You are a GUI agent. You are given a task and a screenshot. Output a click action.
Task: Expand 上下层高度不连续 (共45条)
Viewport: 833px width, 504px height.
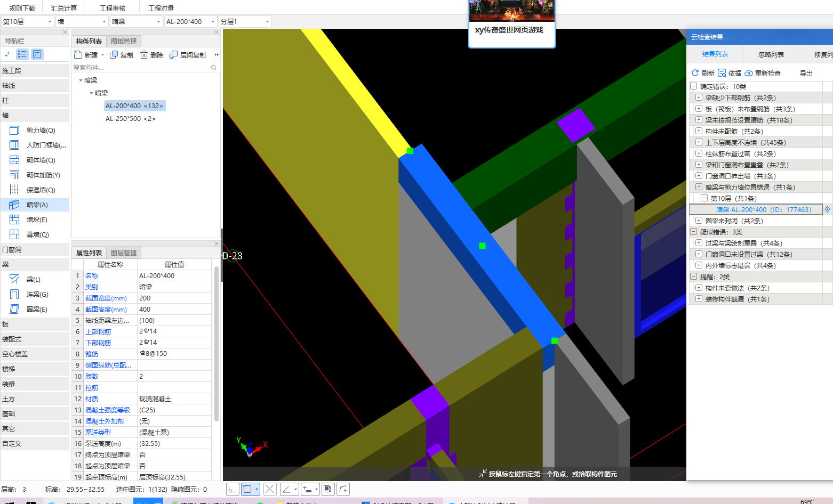[699, 142]
